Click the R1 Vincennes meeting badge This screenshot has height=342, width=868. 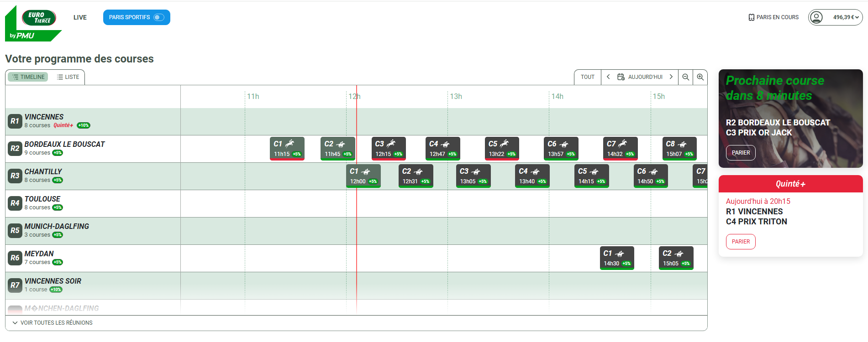(x=15, y=121)
